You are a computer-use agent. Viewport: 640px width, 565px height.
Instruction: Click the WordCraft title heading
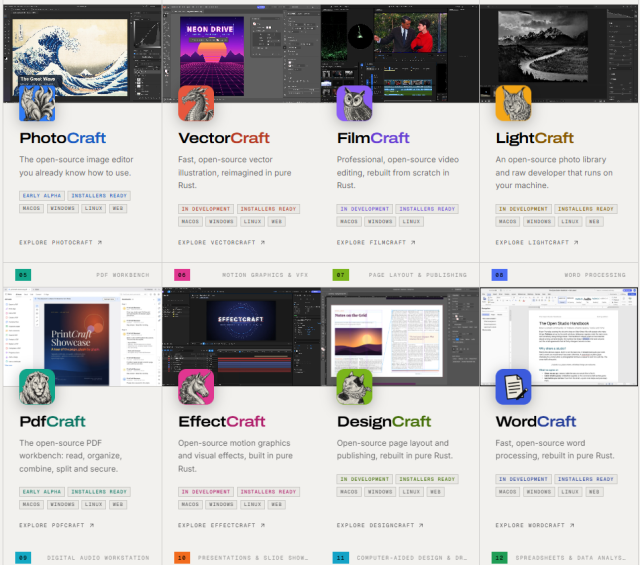pyautogui.click(x=536, y=421)
